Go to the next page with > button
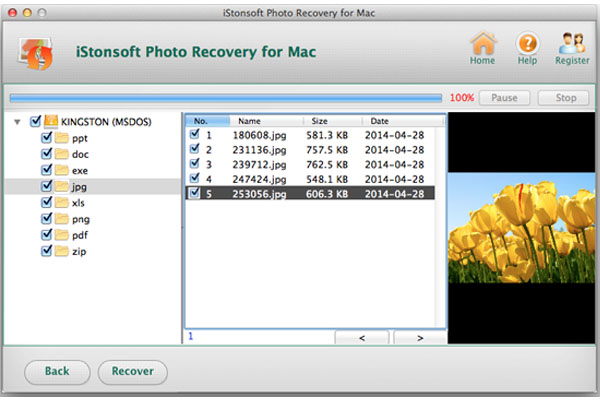600x403 pixels. [420, 338]
